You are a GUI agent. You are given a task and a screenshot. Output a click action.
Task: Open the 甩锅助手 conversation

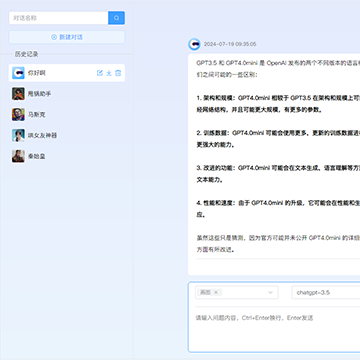[x=67, y=94]
